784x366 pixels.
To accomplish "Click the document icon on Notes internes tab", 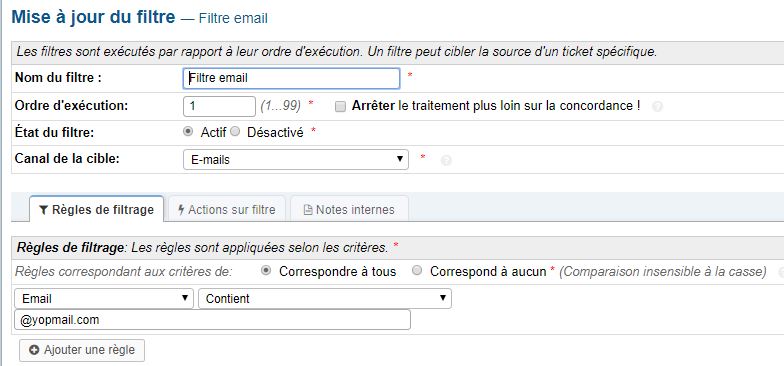I will [x=308, y=210].
